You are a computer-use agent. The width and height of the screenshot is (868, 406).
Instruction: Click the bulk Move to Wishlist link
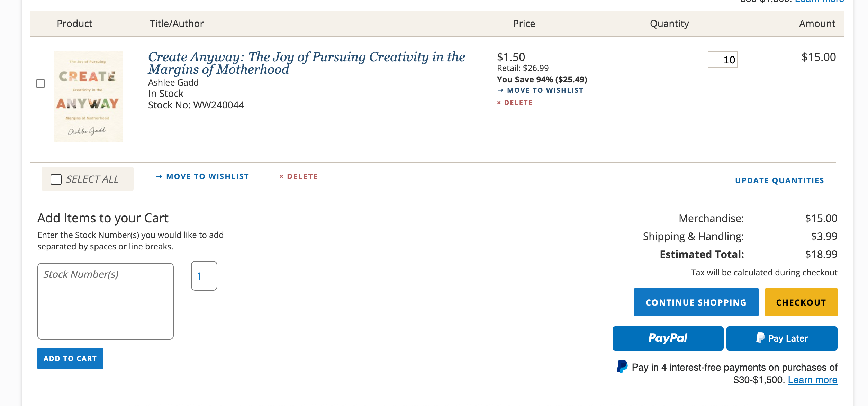tap(207, 177)
